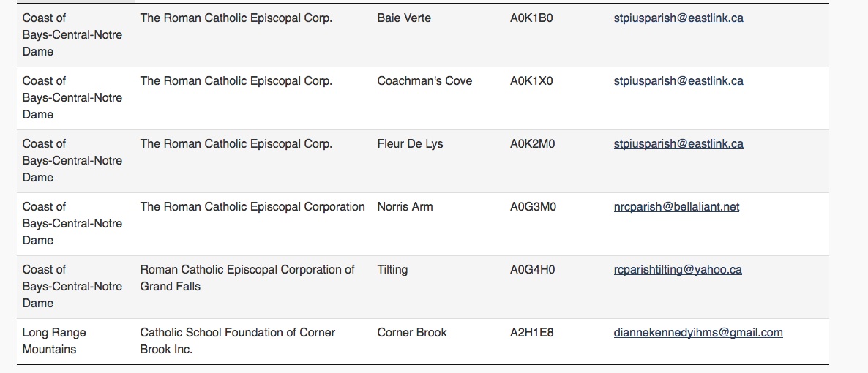Select the A0G4H0 postal code

point(532,270)
